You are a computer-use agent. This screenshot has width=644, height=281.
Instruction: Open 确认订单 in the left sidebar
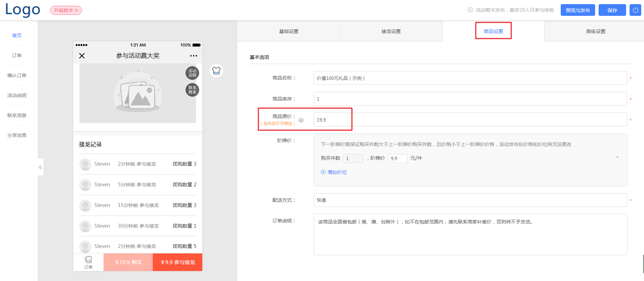point(17,75)
